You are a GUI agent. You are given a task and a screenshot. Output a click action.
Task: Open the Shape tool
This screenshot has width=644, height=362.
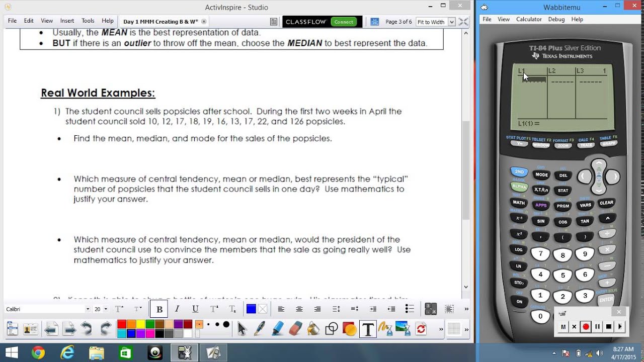(332, 329)
